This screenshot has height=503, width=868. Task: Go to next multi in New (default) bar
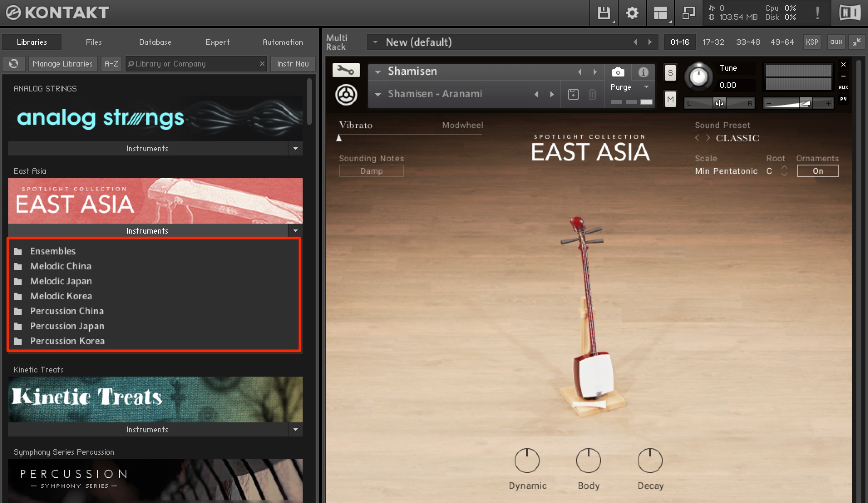point(650,42)
